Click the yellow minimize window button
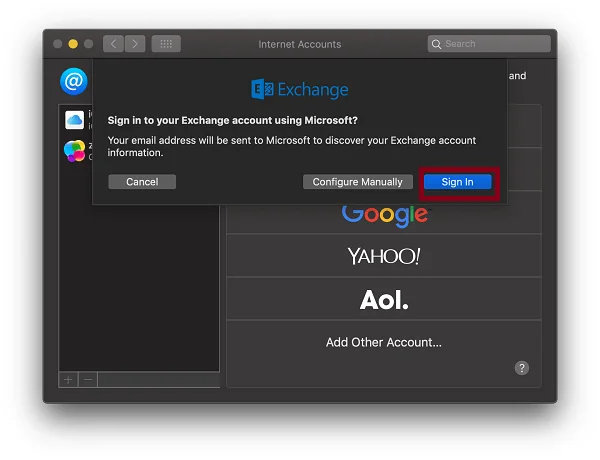This screenshot has width=600, height=460. tap(73, 44)
